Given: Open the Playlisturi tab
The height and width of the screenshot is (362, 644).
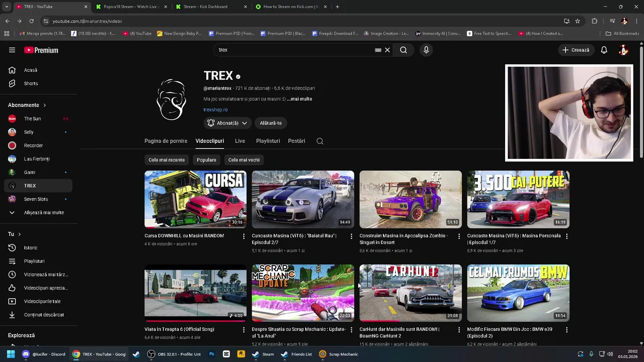Looking at the screenshot, I should (268, 141).
